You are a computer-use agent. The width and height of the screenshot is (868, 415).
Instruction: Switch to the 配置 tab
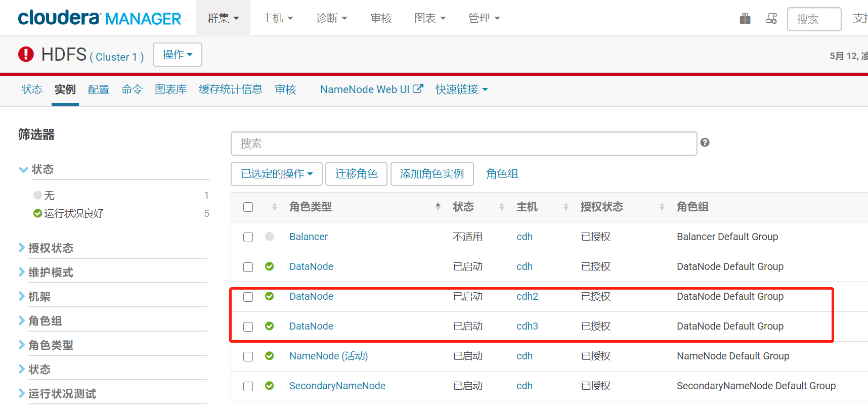(x=99, y=89)
